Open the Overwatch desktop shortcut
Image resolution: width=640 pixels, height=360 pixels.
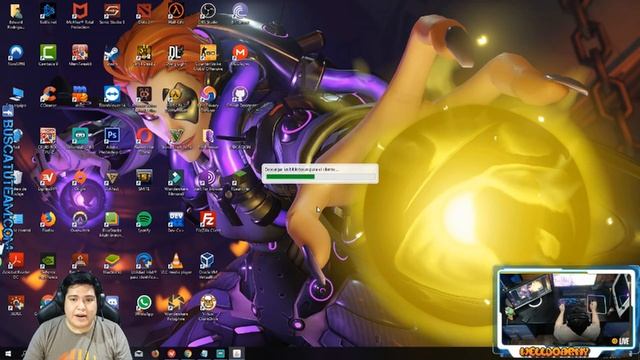click(80, 222)
